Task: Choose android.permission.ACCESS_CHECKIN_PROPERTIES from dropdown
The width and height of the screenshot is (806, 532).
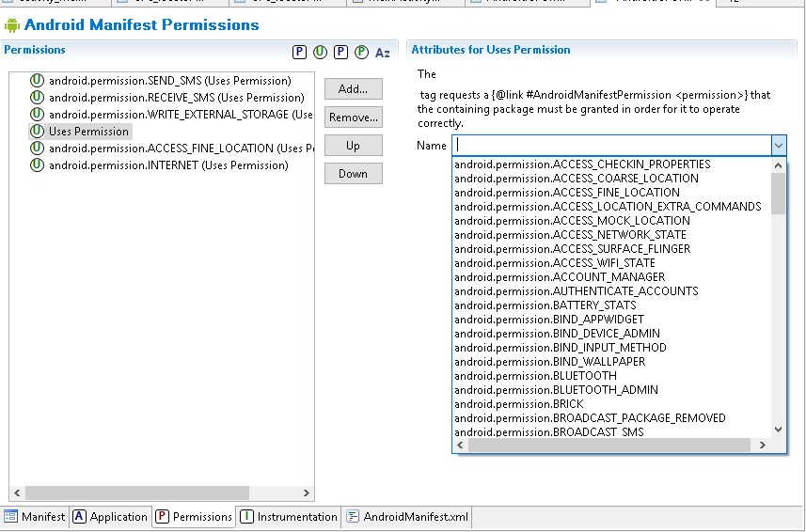Action: [x=582, y=164]
